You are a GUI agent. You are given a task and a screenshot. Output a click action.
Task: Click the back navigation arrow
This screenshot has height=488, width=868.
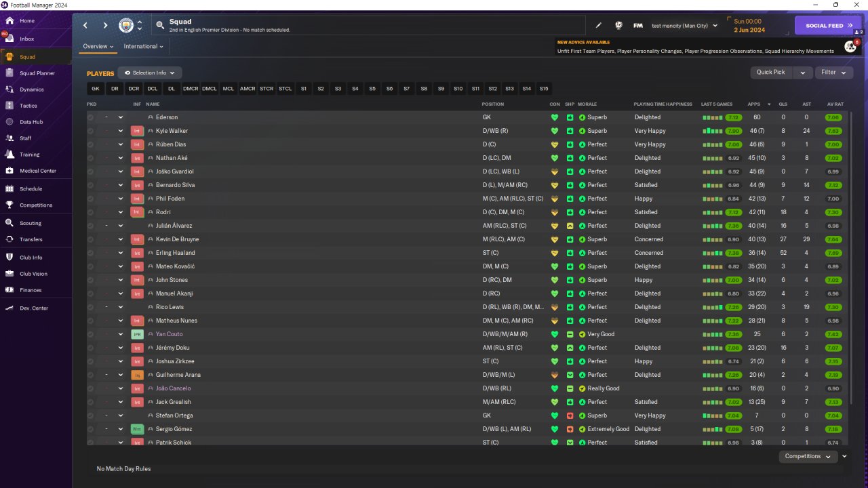pos(85,26)
